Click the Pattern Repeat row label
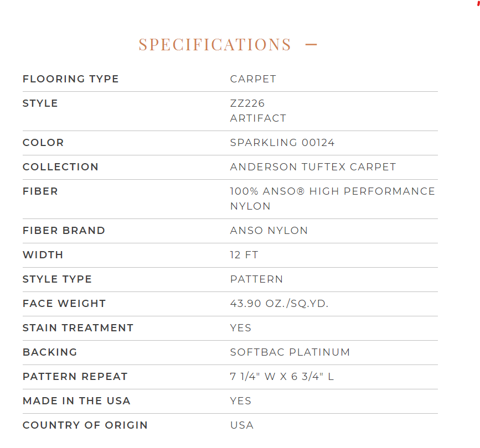 pyautogui.click(x=75, y=377)
